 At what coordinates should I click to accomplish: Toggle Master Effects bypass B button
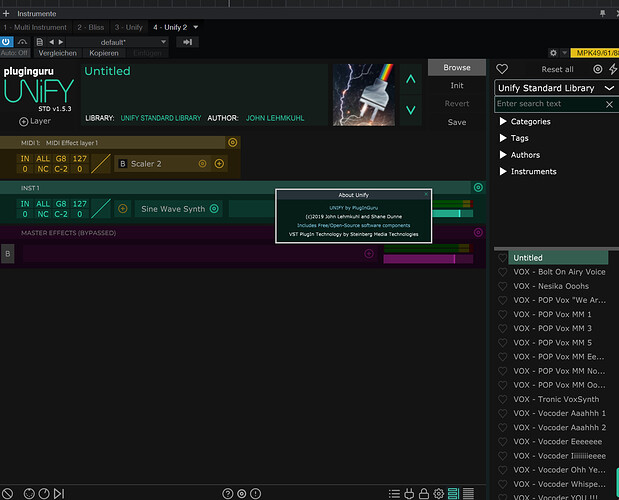point(8,254)
